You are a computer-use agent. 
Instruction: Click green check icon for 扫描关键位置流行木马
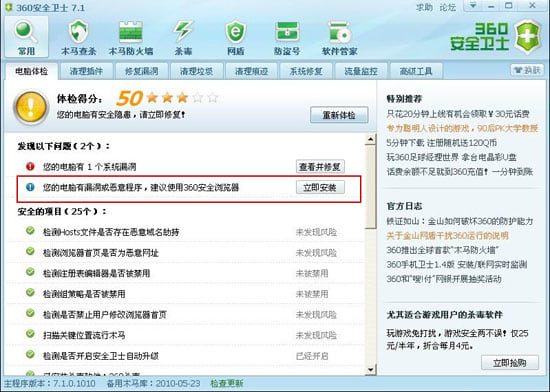point(30,334)
